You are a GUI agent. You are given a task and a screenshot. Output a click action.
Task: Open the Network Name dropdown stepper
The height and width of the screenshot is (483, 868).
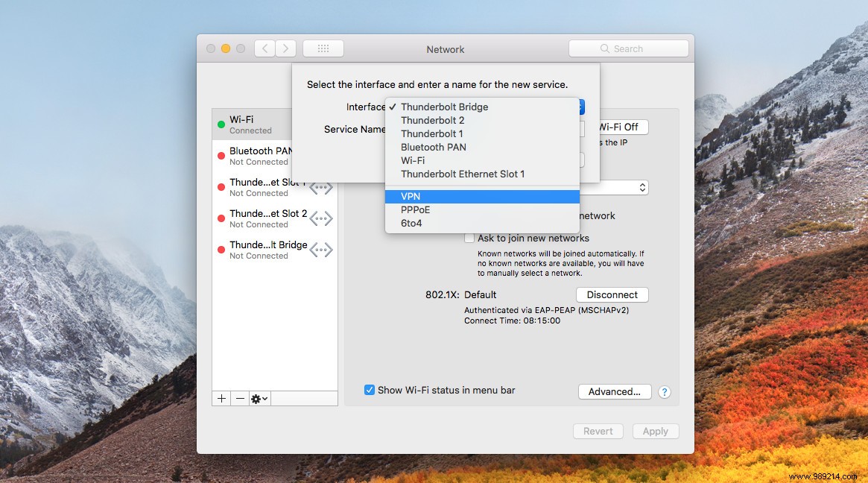click(x=641, y=187)
